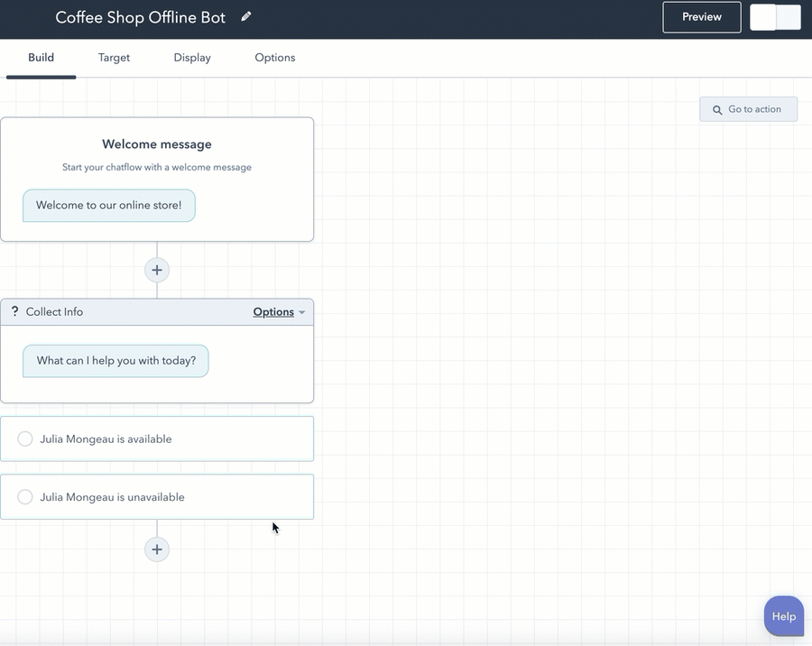The width and height of the screenshot is (812, 646).
Task: Click the Welcome to our online store message bubble
Action: tap(108, 205)
